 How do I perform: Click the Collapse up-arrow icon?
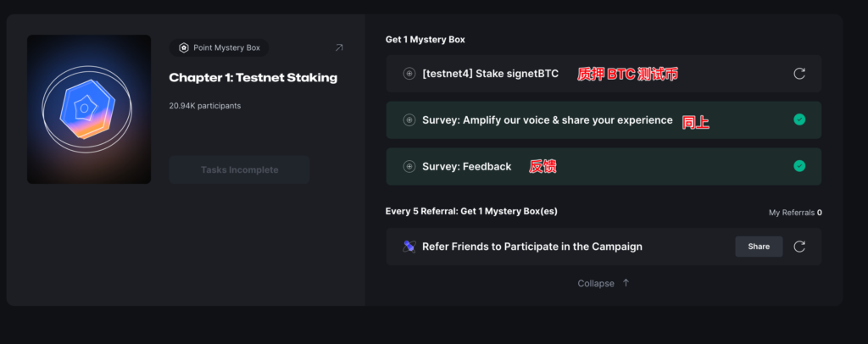626,283
